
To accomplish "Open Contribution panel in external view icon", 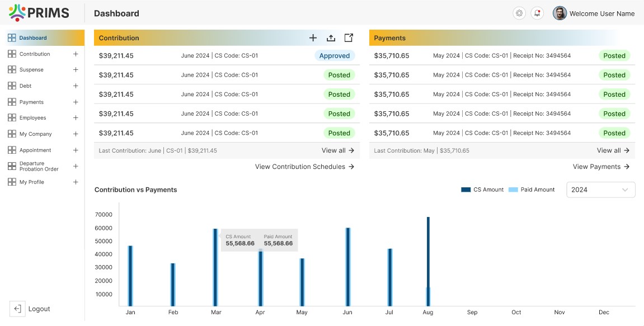I will (349, 38).
